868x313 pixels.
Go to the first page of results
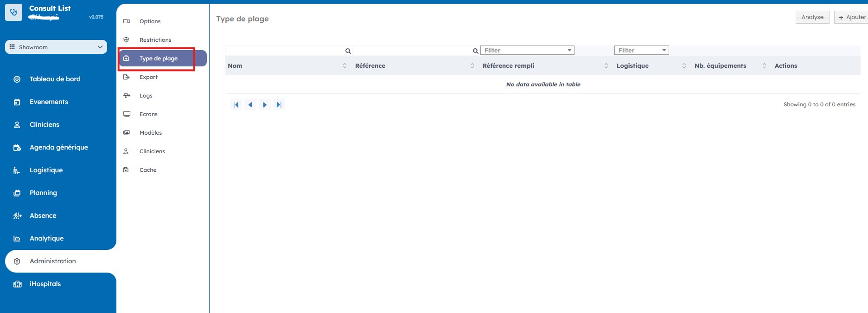236,105
